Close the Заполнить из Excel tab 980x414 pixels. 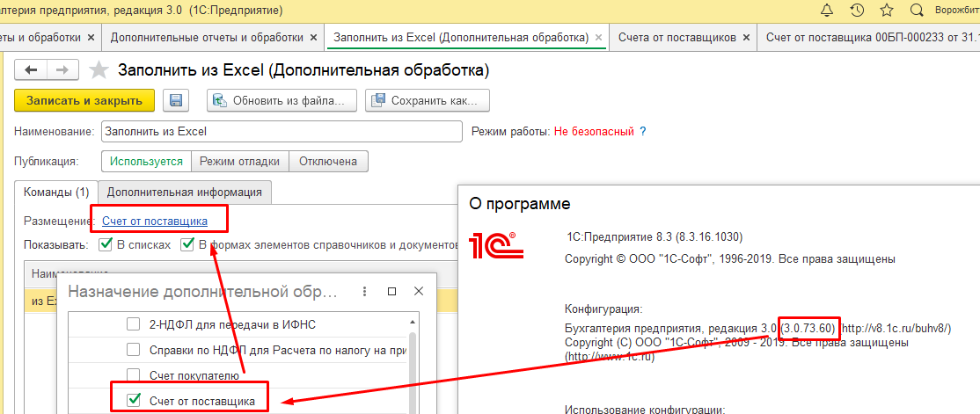point(598,38)
